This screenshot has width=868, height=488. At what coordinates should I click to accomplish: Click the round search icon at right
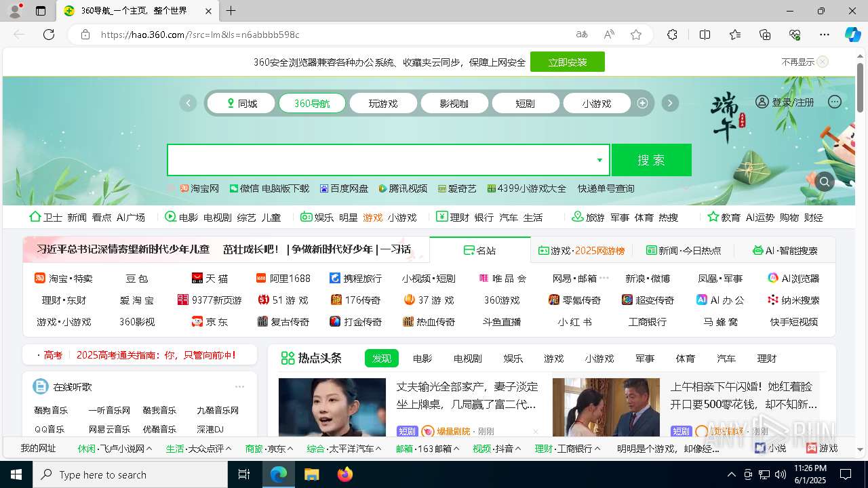click(824, 182)
